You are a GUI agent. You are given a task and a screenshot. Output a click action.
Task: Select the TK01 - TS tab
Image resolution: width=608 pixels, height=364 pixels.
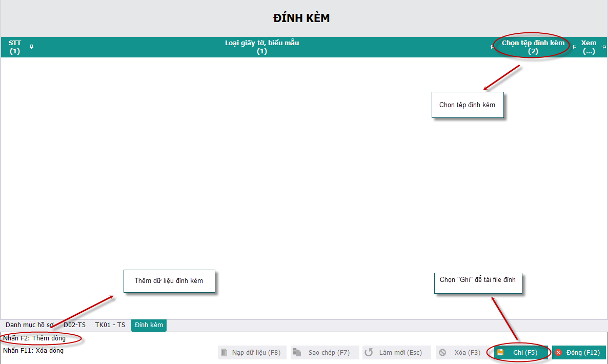(110, 325)
